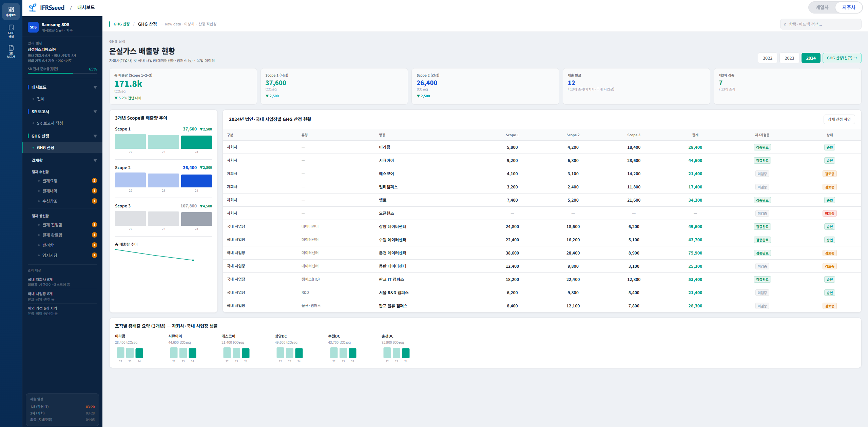Open GHG 산정 submenu item
Viewport: 868px width, 427px height.
pos(62,148)
